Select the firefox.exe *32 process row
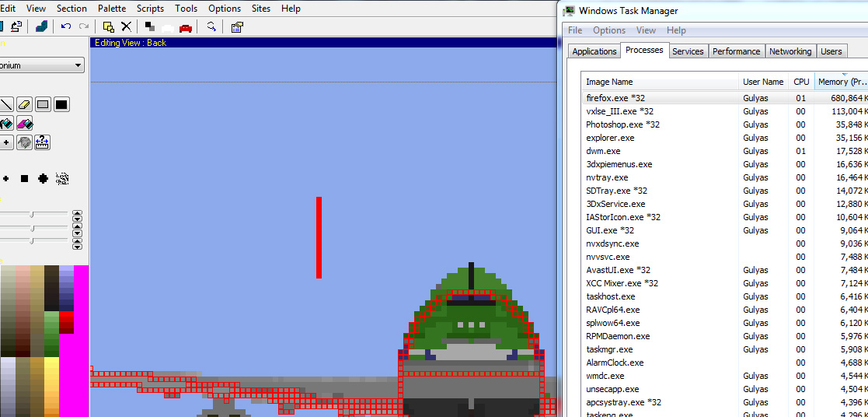 point(615,98)
